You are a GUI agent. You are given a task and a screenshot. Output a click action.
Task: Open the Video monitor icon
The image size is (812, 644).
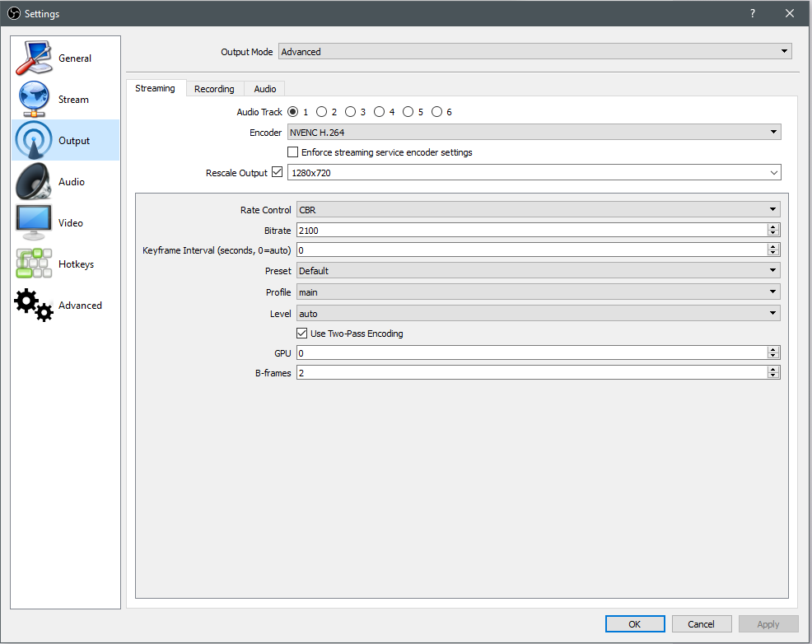[x=34, y=222]
